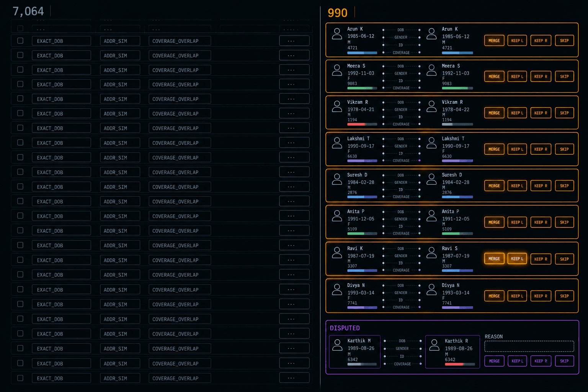Click the coverage bar under Ravi K
Screen dimensions: 588x392
362,271
